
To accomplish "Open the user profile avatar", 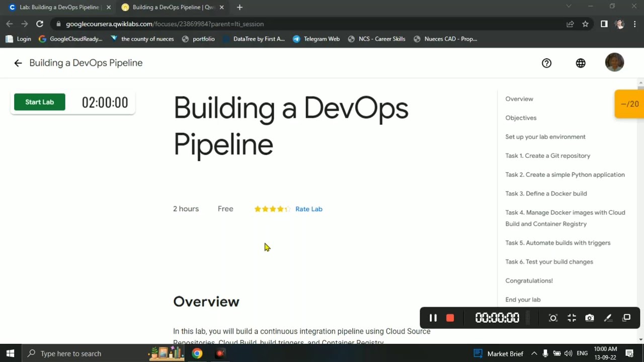I will point(614,62).
